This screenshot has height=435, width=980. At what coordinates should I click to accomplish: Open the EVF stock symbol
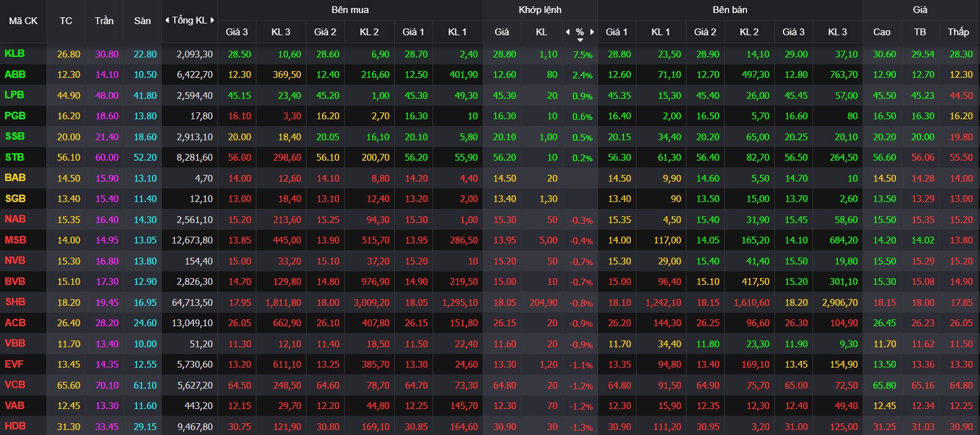pyautogui.click(x=14, y=365)
